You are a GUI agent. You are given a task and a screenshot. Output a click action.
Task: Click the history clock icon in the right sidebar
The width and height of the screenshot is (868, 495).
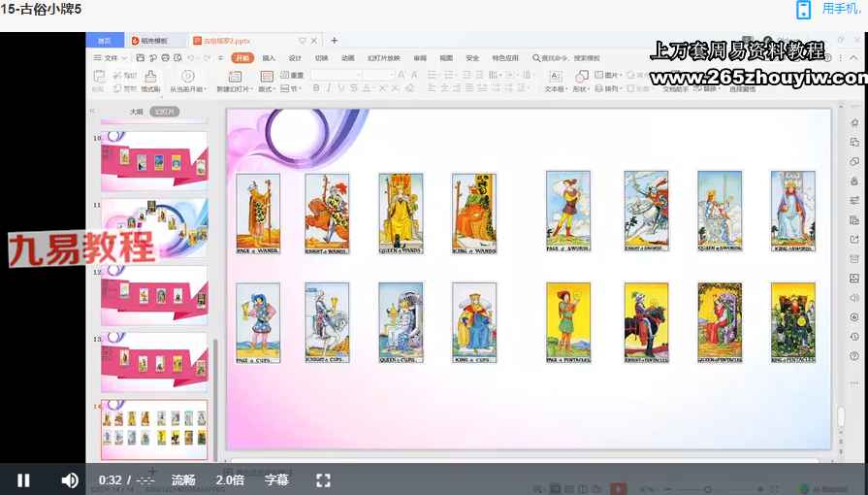click(x=854, y=337)
